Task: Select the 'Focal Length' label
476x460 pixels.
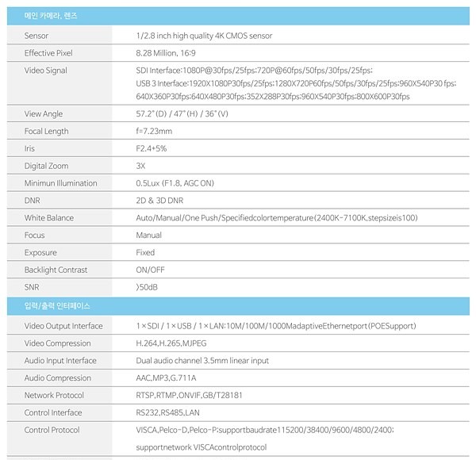Action: [46, 131]
